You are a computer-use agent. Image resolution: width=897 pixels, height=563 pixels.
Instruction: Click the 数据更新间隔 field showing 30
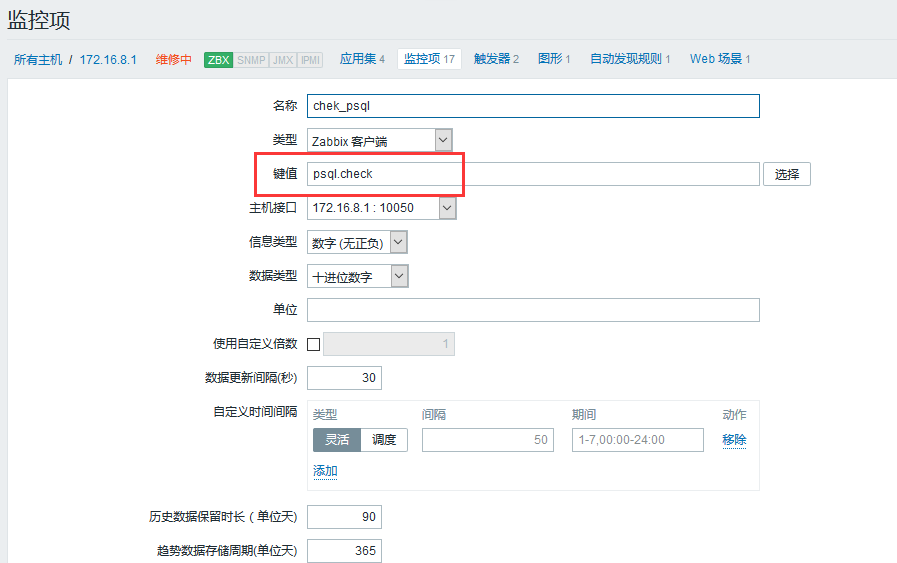coord(344,378)
